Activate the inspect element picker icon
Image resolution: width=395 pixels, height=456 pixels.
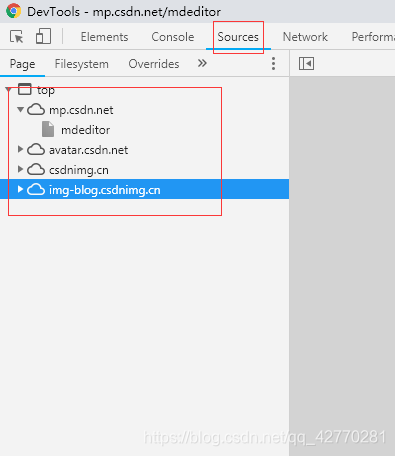16,36
